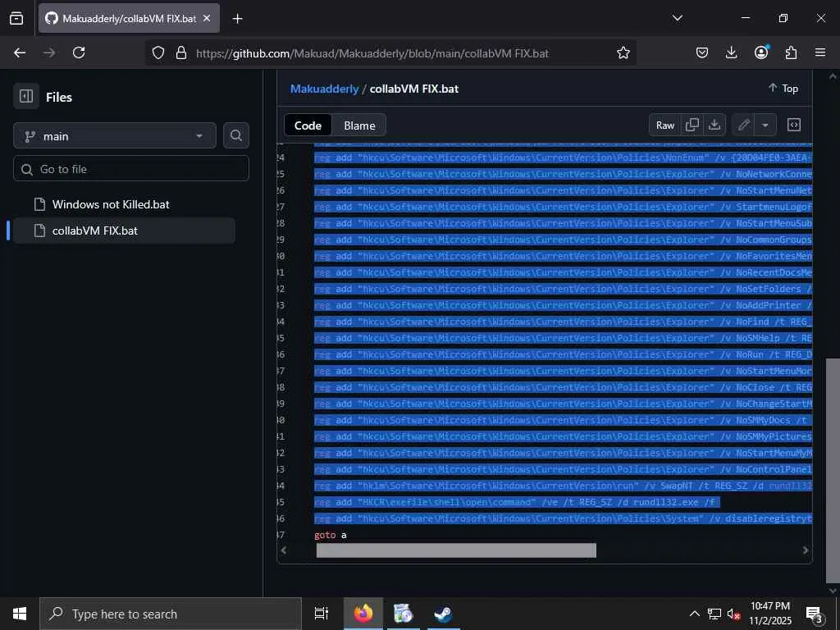
Task: Open the network status tray icon
Action: tap(714, 614)
